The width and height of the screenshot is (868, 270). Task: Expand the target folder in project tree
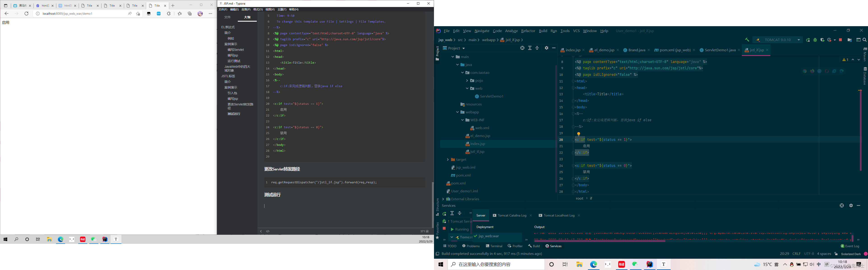[448, 160]
